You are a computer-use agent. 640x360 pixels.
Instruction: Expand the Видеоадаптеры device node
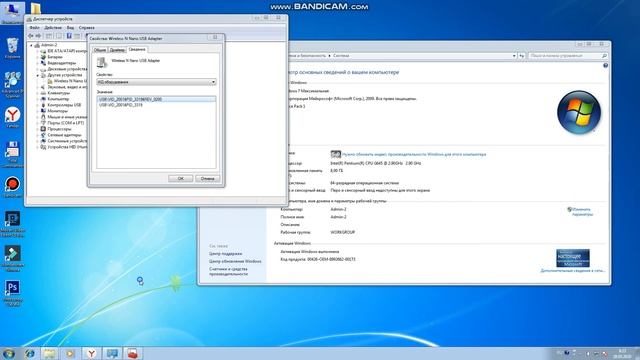pyautogui.click(x=38, y=63)
